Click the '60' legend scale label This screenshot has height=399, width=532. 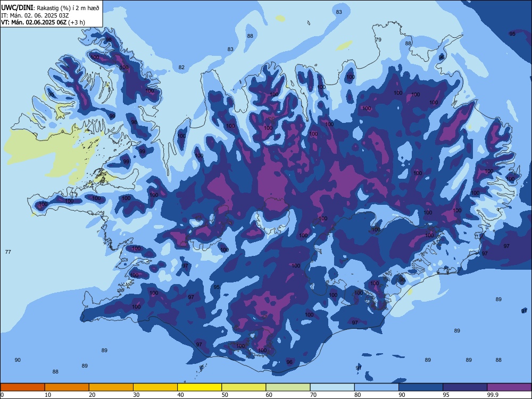[269, 395]
